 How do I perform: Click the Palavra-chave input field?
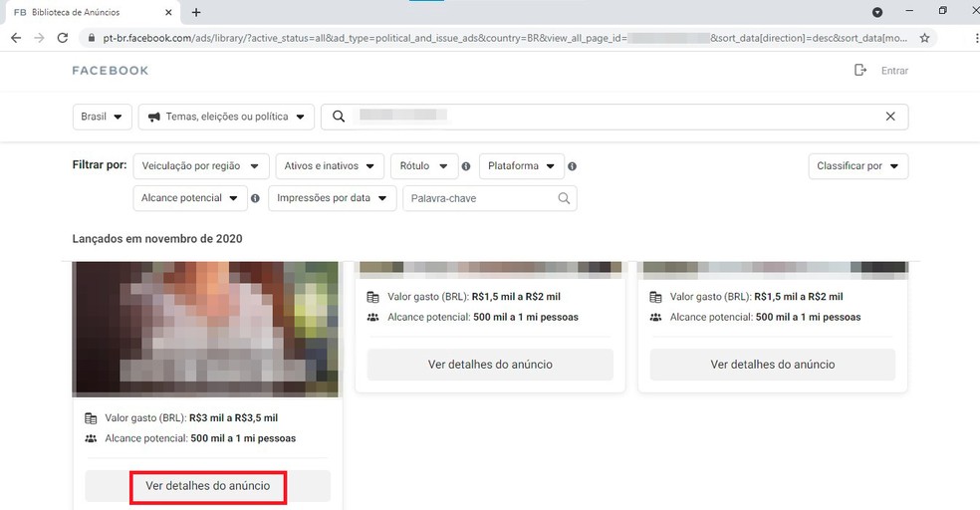point(490,198)
